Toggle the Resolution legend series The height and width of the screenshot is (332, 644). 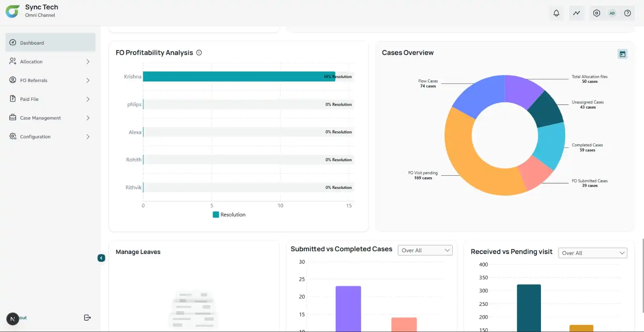tap(229, 215)
